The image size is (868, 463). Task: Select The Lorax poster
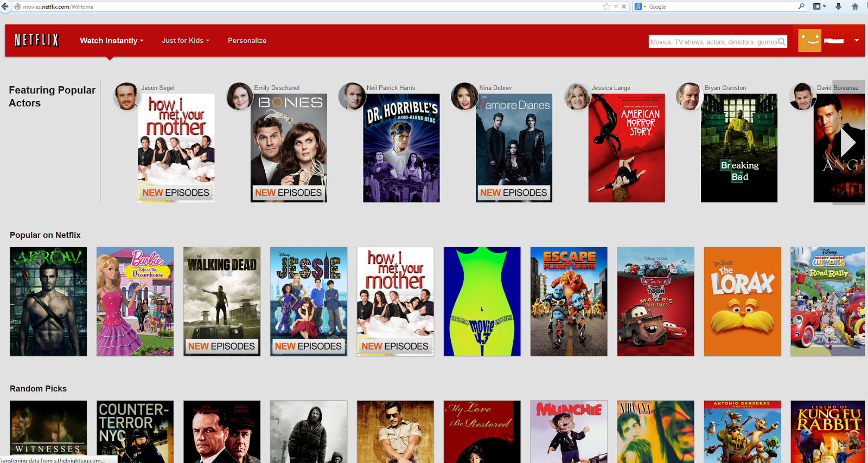coord(743,301)
